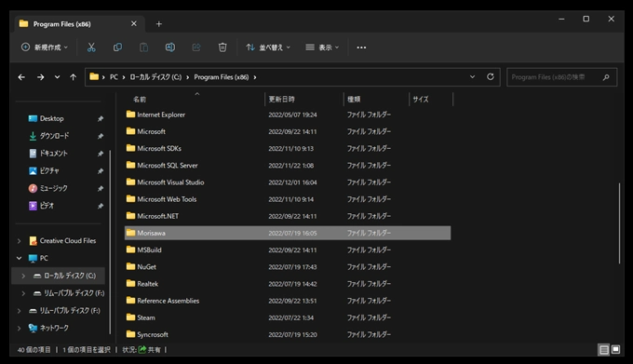The image size is (633, 364).
Task: Open the 並べ替え sort menu
Action: (x=268, y=47)
